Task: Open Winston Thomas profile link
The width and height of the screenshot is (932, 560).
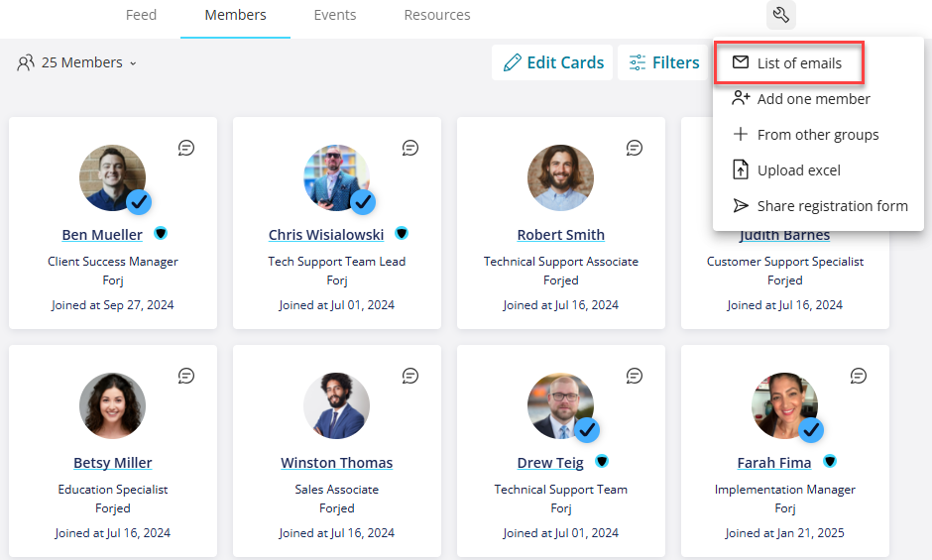Action: click(x=336, y=463)
